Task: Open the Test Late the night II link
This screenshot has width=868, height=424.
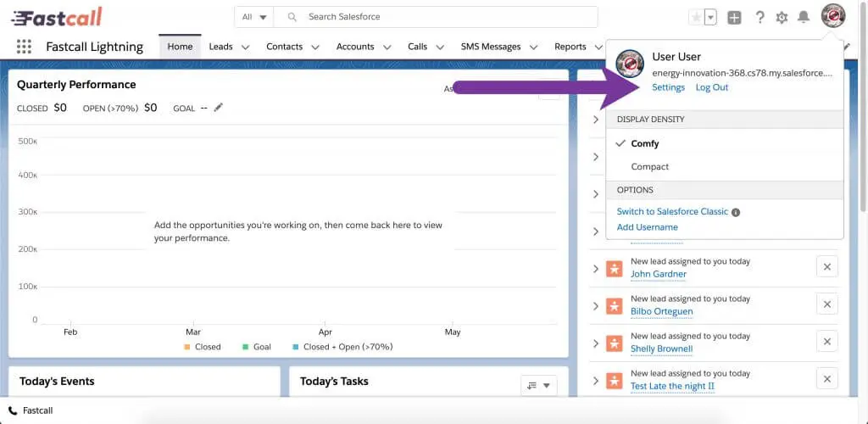Action: click(x=672, y=386)
